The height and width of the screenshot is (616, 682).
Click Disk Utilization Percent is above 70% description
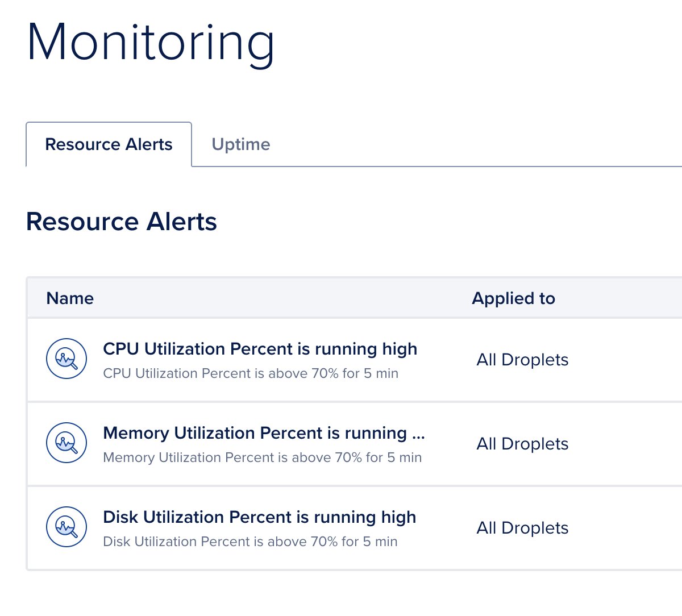click(x=250, y=542)
